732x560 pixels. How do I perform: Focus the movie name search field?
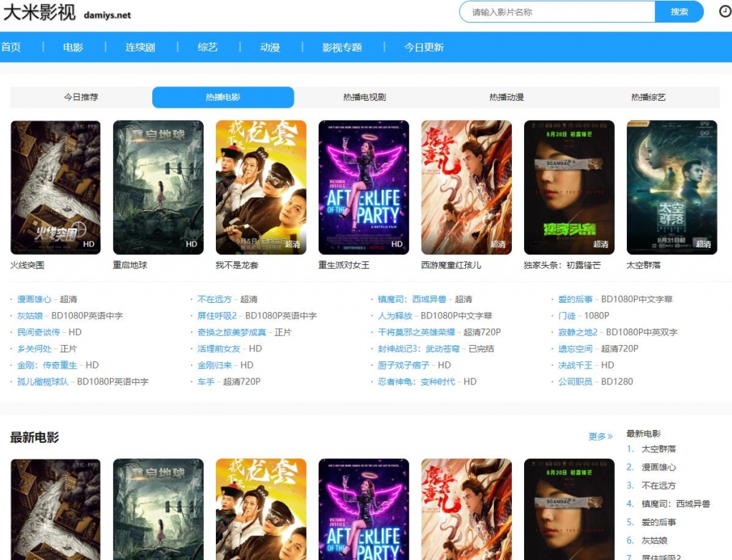[558, 11]
